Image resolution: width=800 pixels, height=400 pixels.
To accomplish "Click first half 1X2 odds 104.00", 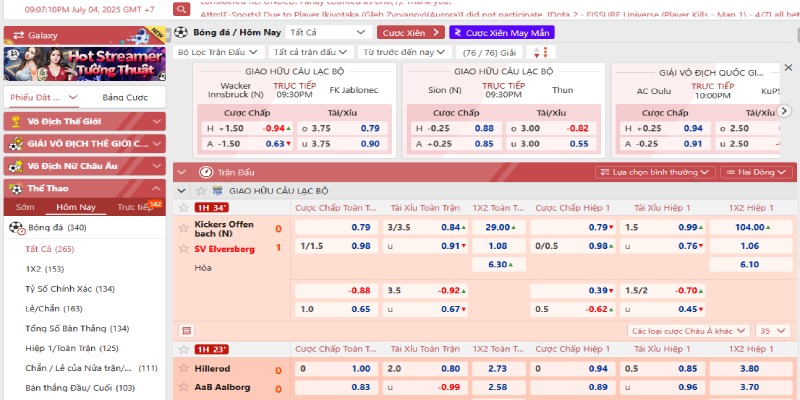I will (x=751, y=228).
